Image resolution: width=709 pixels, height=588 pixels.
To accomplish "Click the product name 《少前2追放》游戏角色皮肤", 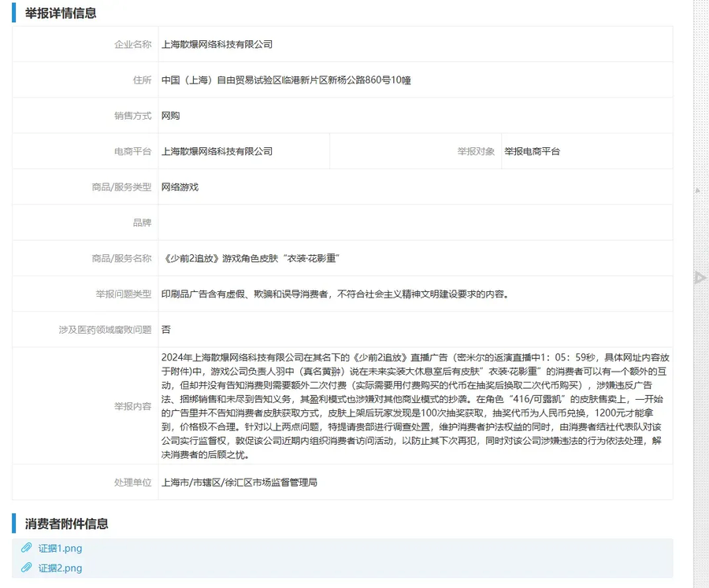I will pos(220,258).
